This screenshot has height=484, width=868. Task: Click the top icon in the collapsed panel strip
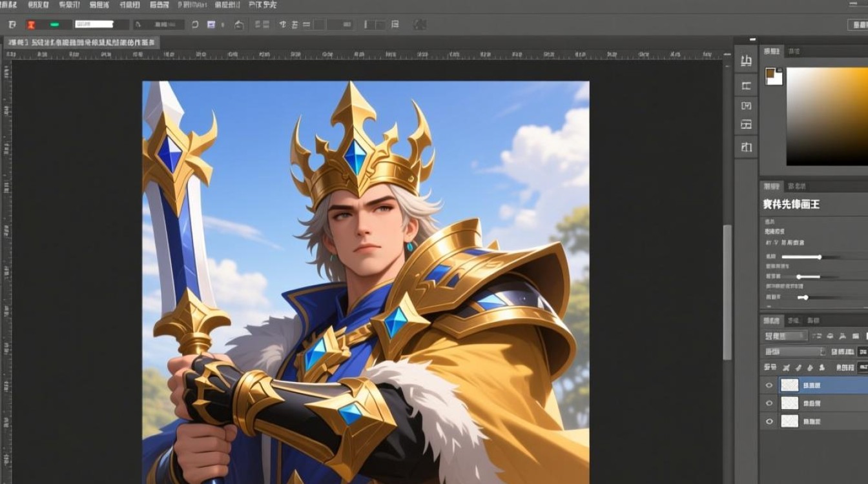click(746, 62)
